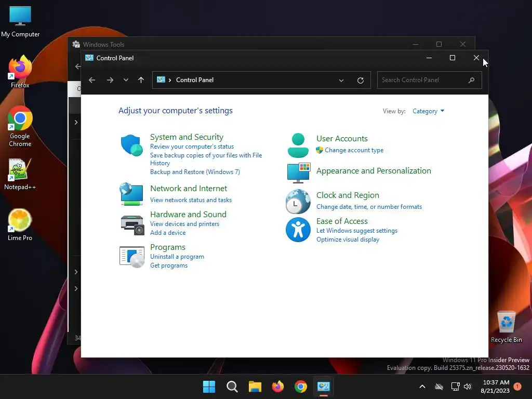This screenshot has height=399, width=532.
Task: Select the Recycle Bin desktop icon
Action: click(506, 327)
